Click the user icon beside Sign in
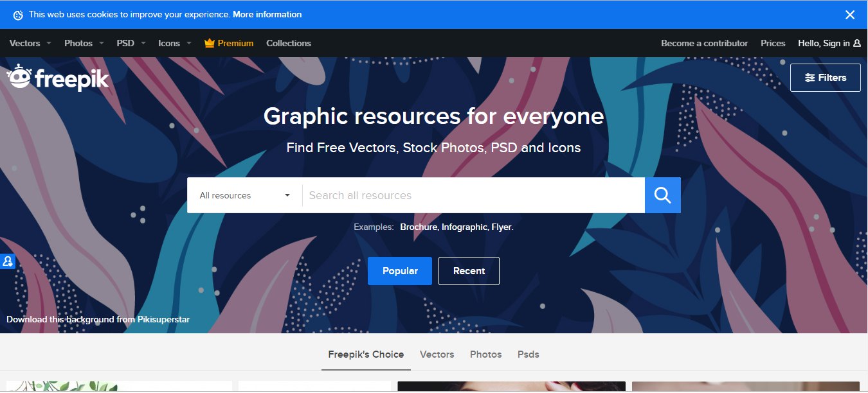Screen dimensions: 868x393 [x=856, y=44]
